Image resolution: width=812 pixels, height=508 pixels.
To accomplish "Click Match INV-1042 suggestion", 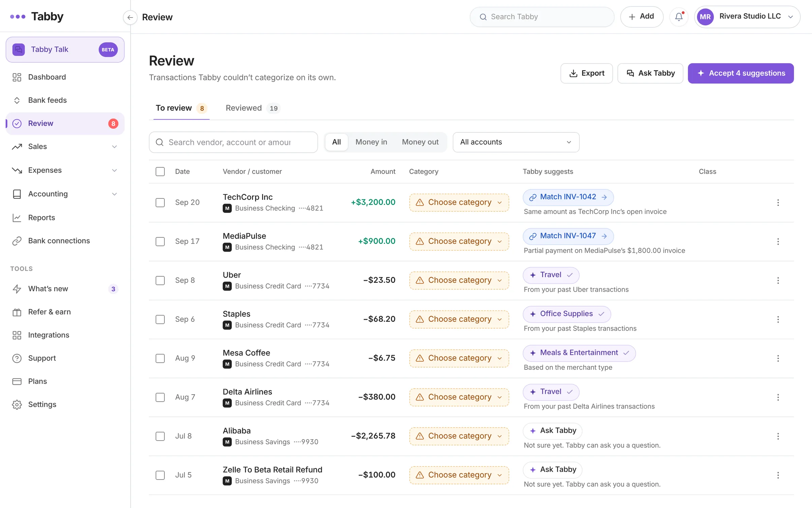I will click(x=568, y=197).
